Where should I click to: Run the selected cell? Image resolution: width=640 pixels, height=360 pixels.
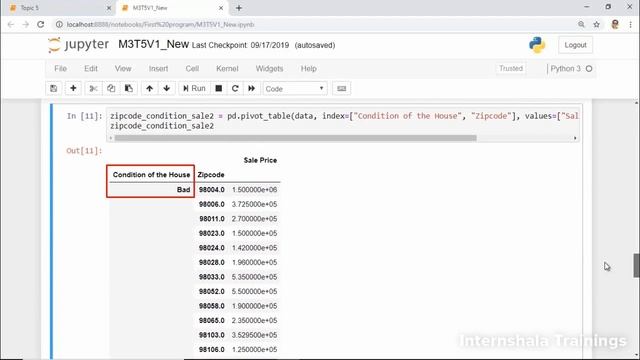[x=194, y=89]
